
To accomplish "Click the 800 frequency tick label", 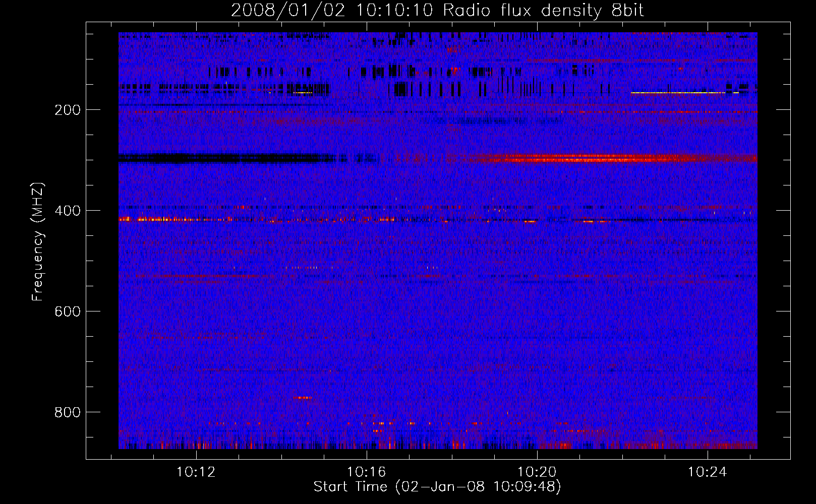I will 68,413.
